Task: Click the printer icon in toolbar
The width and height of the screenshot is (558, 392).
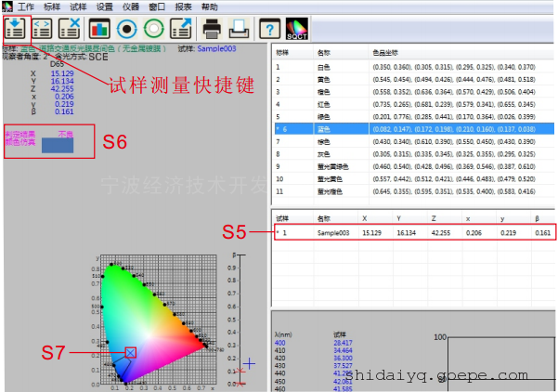Action: coord(212,28)
